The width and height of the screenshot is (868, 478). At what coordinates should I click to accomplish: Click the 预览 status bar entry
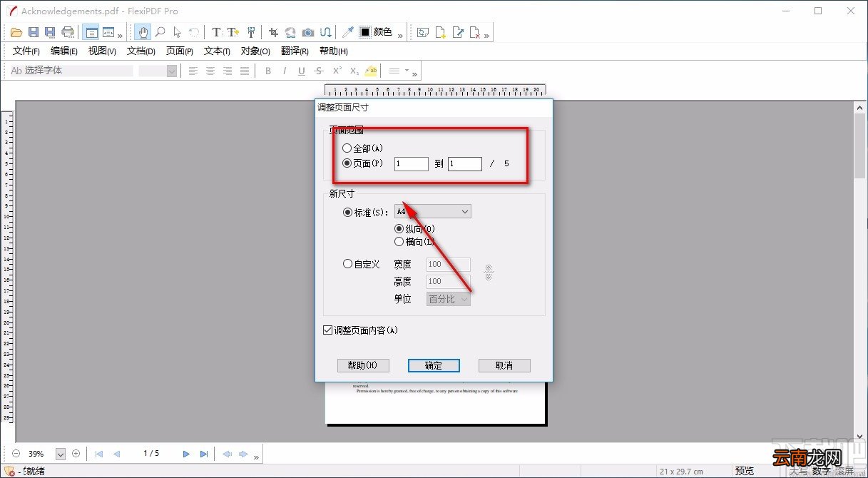744,471
